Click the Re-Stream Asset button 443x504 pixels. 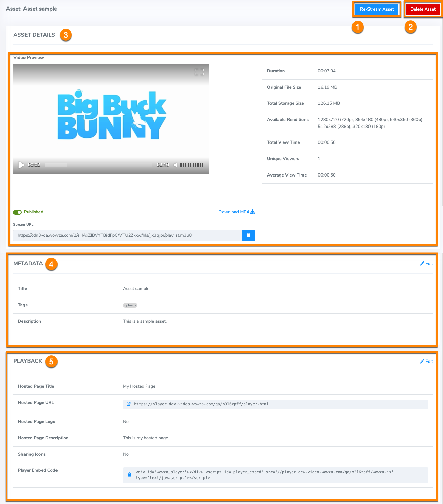377,9
